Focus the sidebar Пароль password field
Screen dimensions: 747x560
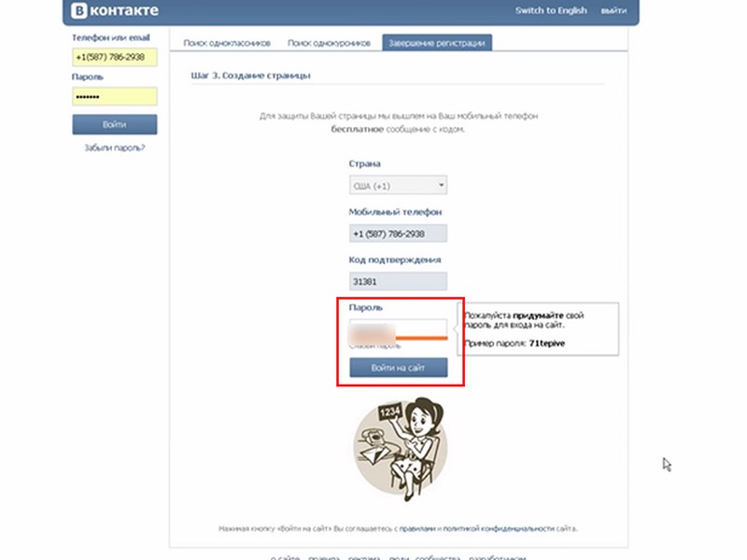(x=115, y=97)
